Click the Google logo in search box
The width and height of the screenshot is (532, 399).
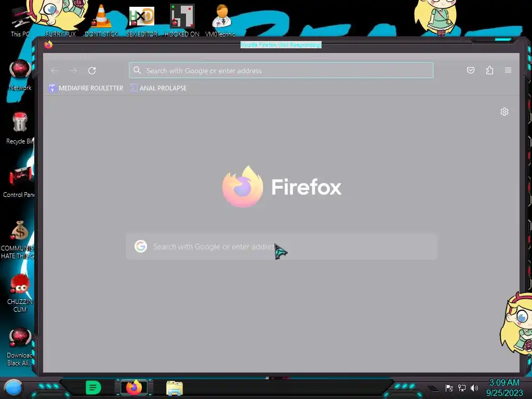[x=140, y=246]
